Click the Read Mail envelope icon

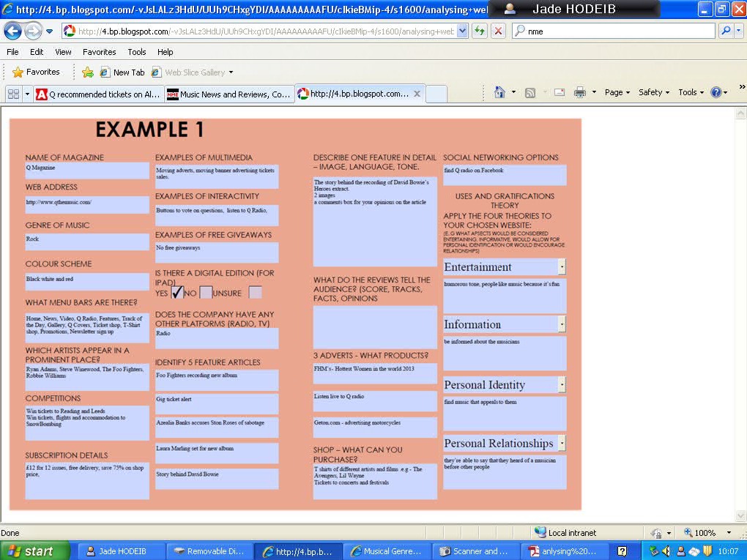[x=560, y=92]
